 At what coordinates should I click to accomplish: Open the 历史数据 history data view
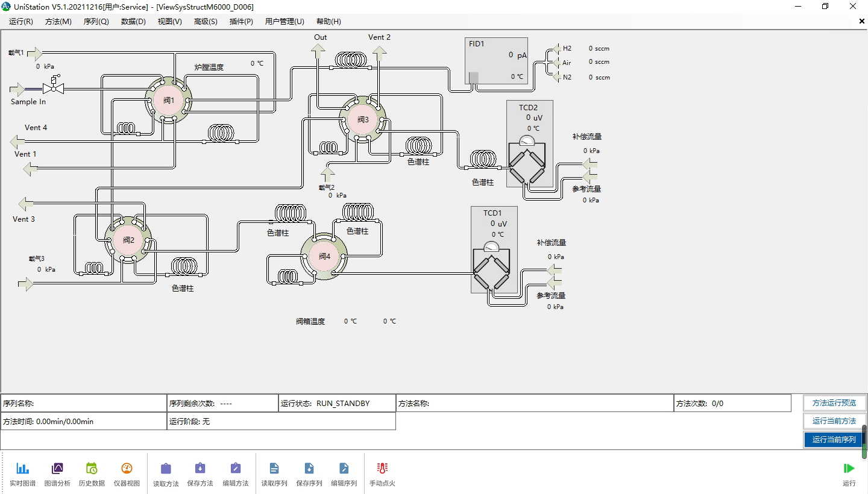(x=92, y=474)
